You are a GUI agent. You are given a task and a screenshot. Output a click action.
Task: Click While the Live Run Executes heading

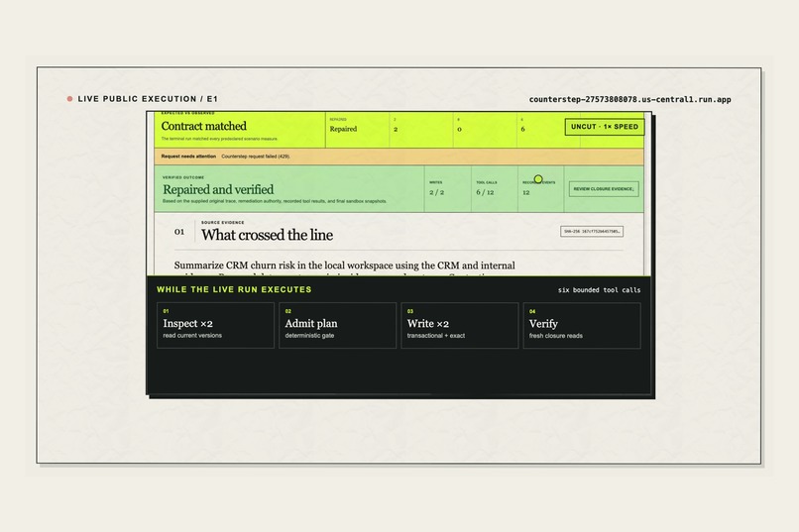pos(234,289)
